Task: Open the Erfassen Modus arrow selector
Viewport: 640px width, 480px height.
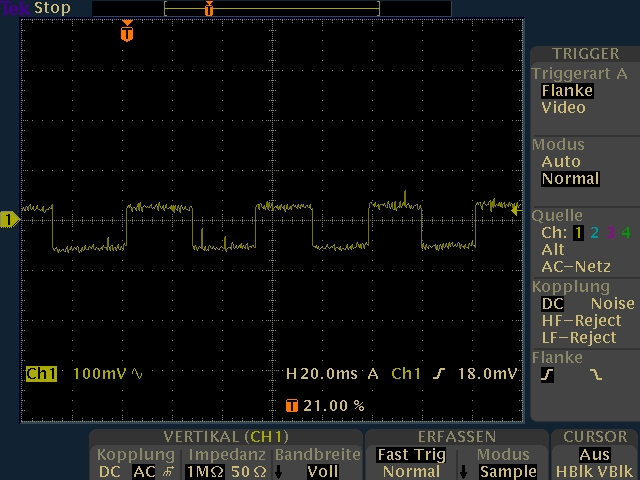Action: [x=463, y=471]
